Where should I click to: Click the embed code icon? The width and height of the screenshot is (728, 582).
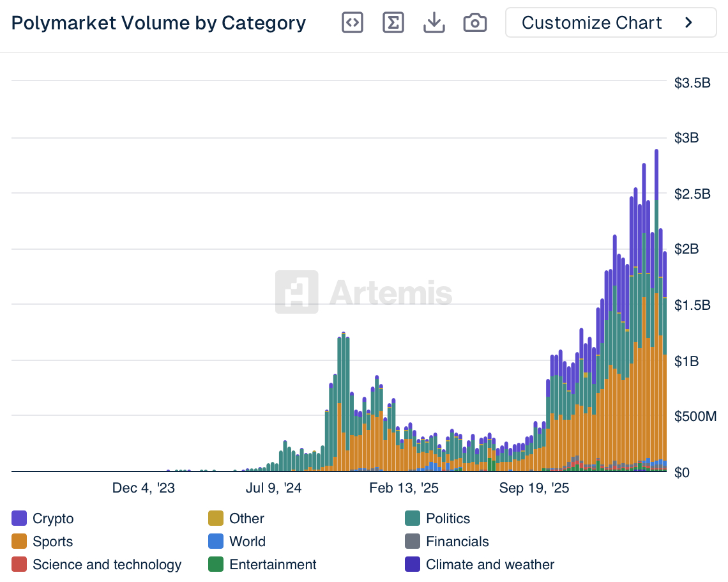click(x=353, y=23)
